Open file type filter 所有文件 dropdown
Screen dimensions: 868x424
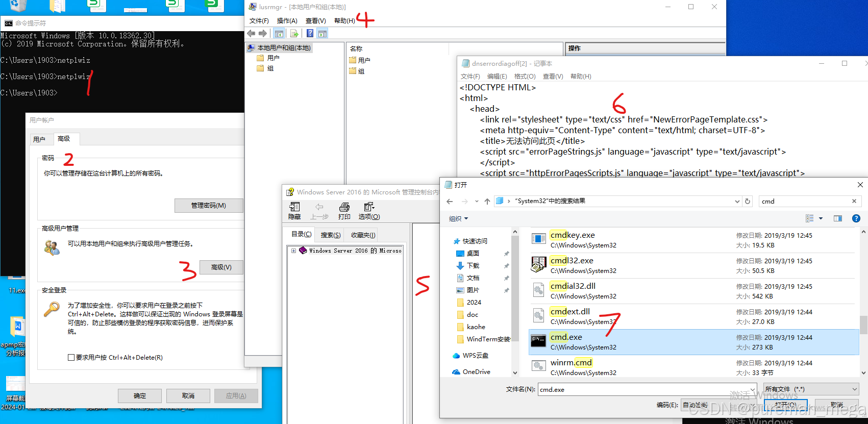click(x=811, y=389)
